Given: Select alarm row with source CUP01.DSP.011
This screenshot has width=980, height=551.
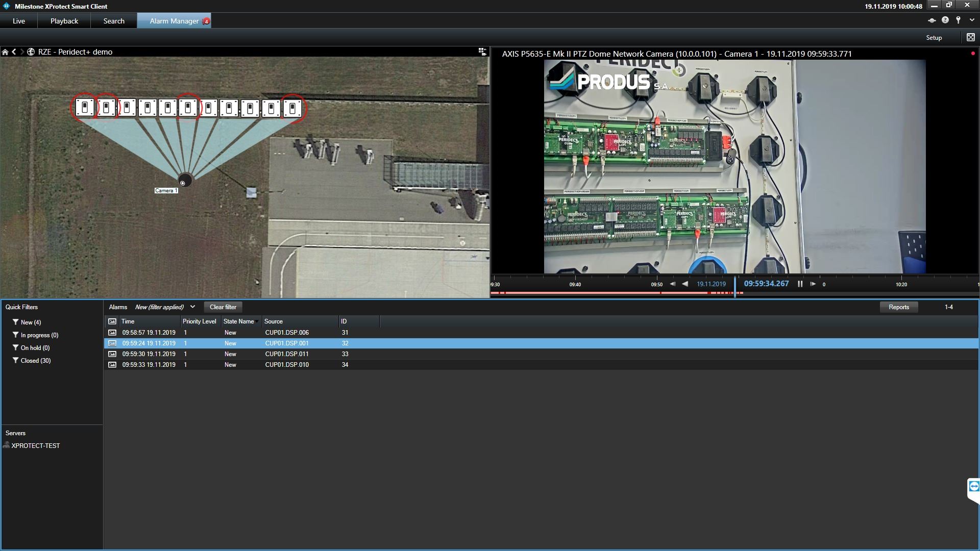Looking at the screenshot, I should 541,354.
